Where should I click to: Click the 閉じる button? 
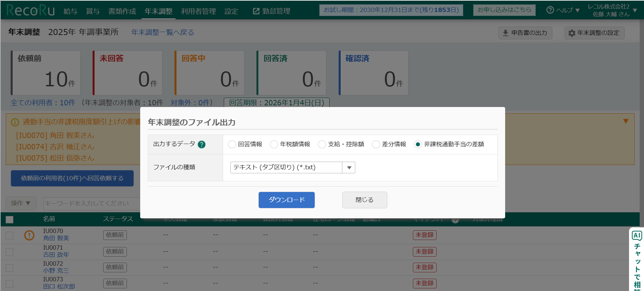[x=365, y=200]
